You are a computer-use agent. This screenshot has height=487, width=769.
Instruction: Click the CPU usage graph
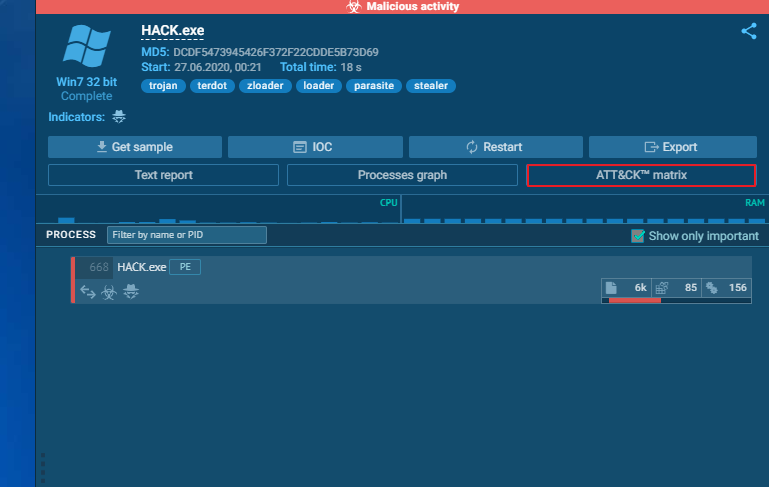pos(218,209)
